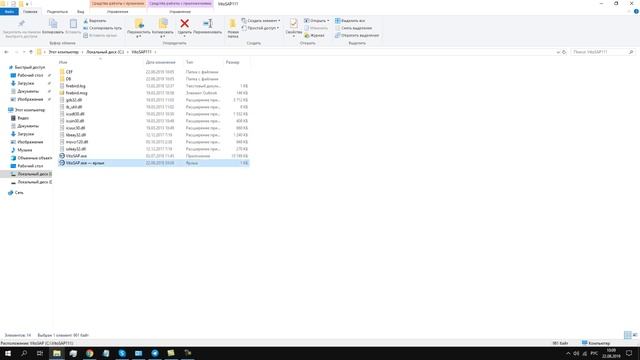
Task: Open Объемные объекты (3D Objects) in sidebar
Action: coord(34,158)
